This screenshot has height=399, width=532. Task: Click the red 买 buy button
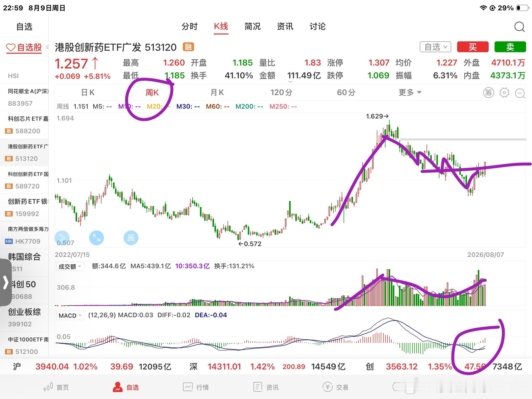click(473, 47)
